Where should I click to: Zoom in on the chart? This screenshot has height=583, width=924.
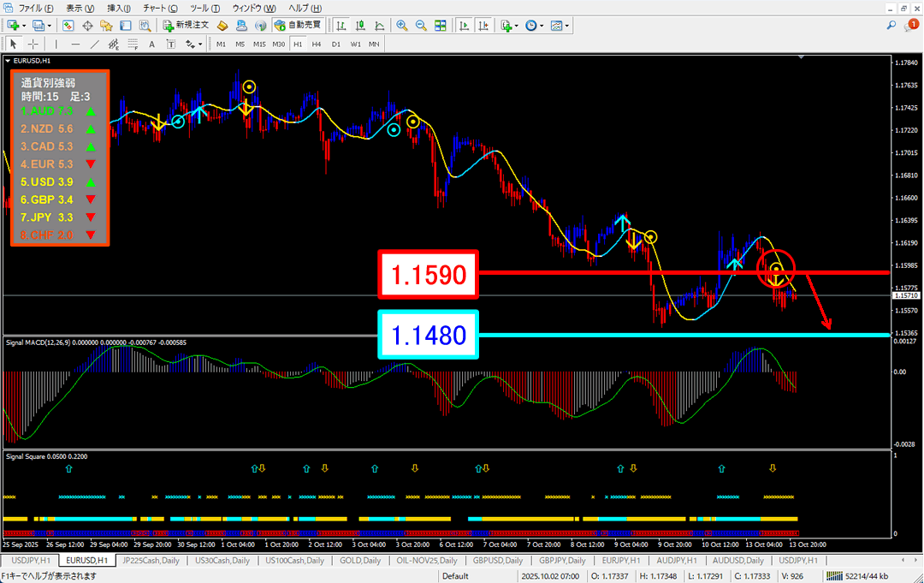pos(402,26)
